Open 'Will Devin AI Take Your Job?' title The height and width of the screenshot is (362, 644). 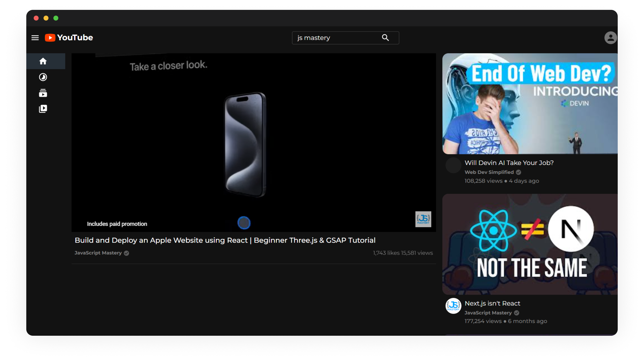509,163
